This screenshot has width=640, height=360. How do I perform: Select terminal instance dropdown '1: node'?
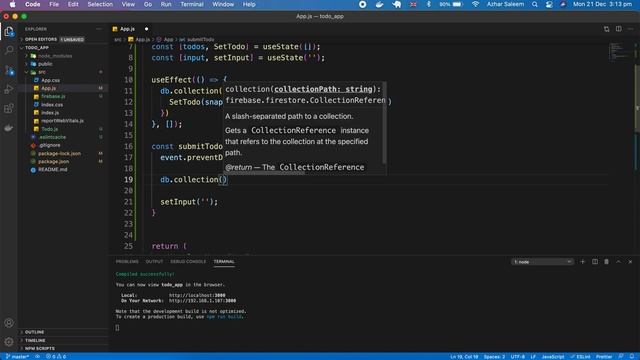pos(542,262)
